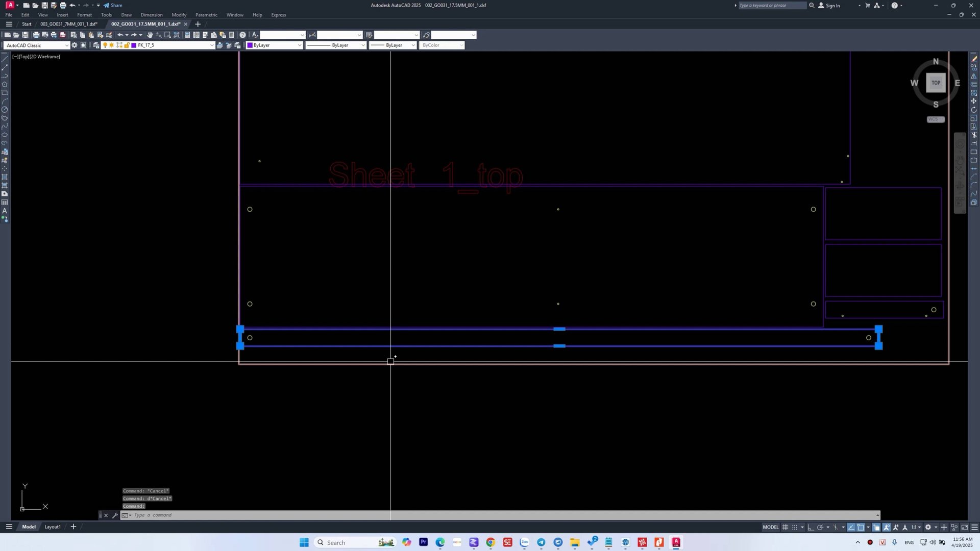The height and width of the screenshot is (551, 980).
Task: Select the Multiline Text tool in left toolbar
Action: pyautogui.click(x=5, y=211)
